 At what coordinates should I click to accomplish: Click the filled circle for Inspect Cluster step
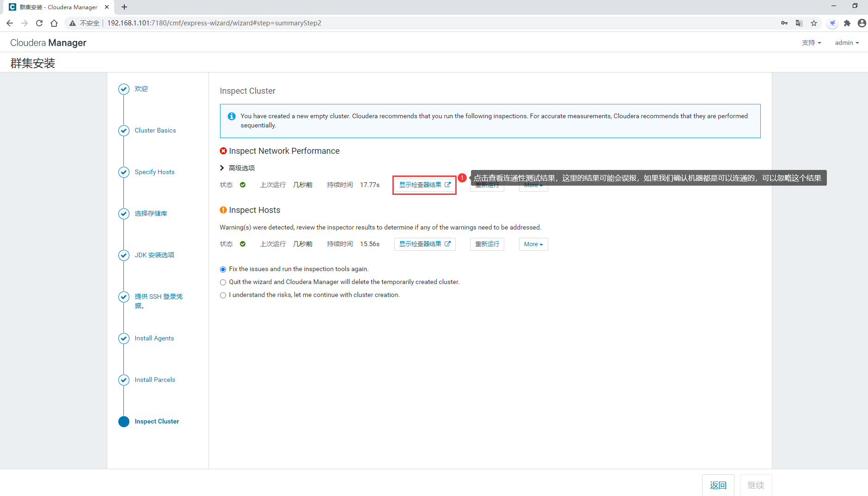click(x=124, y=421)
